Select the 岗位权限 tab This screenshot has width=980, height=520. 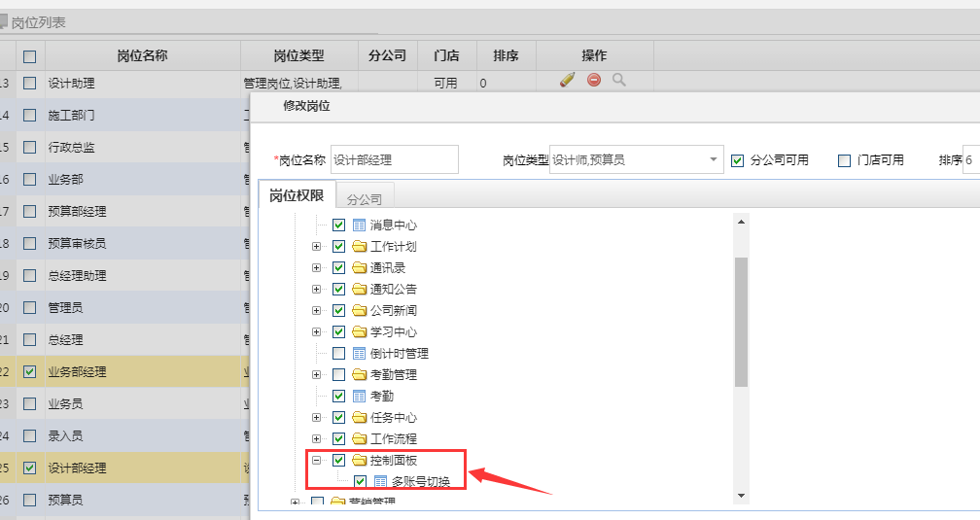click(297, 196)
